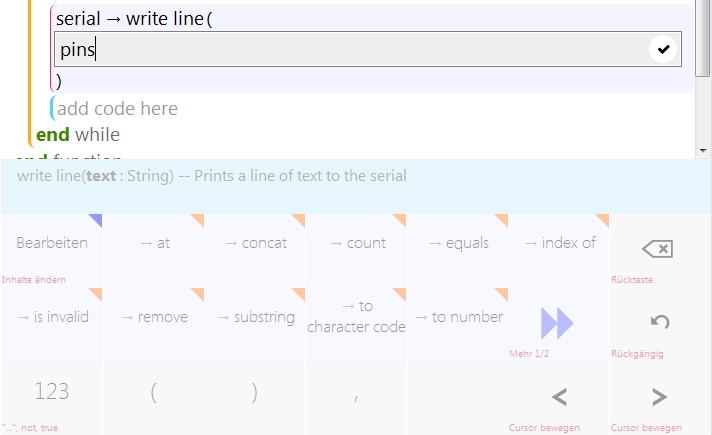Confirm the edit with the checkmark icon
This screenshot has width=712, height=435.
(662, 49)
